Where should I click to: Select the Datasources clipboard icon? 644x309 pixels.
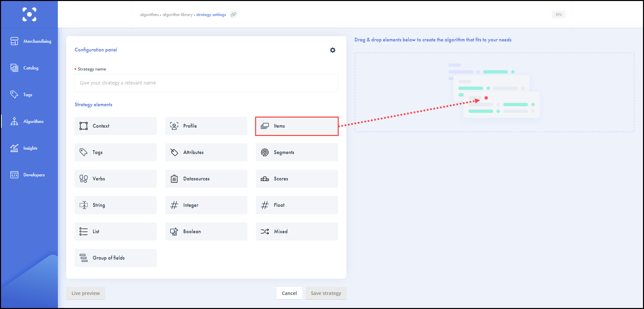[174, 179]
